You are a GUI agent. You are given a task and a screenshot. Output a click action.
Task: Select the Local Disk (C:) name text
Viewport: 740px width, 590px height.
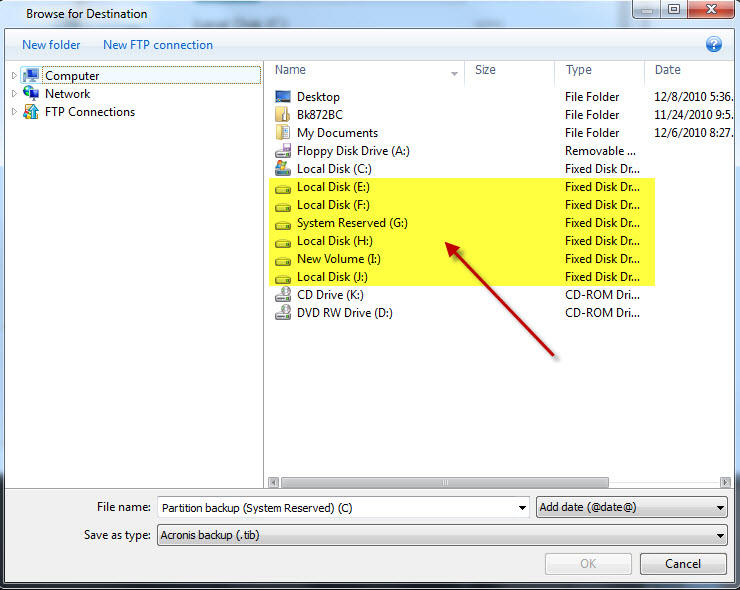pyautogui.click(x=334, y=169)
